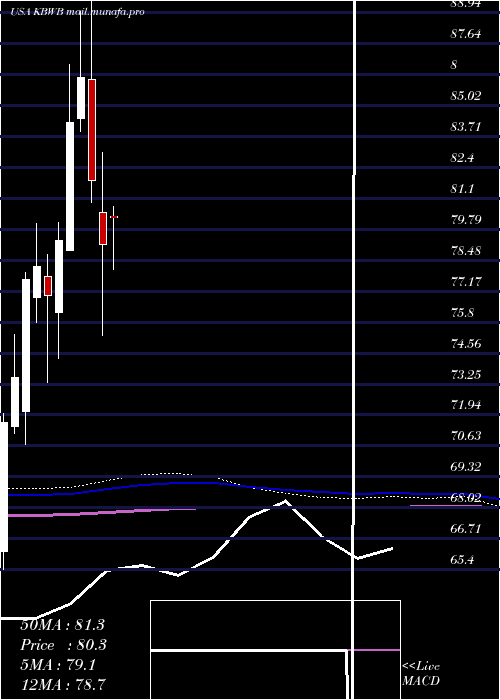Select the 71.94 price axis label
Image resolution: width=500 pixels, height=700 pixels.
point(466,405)
